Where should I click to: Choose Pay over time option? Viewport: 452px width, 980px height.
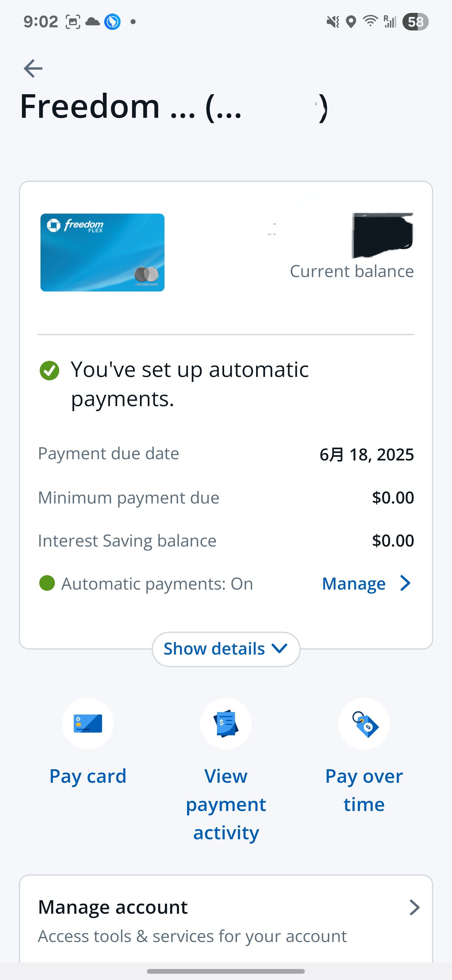coord(364,790)
